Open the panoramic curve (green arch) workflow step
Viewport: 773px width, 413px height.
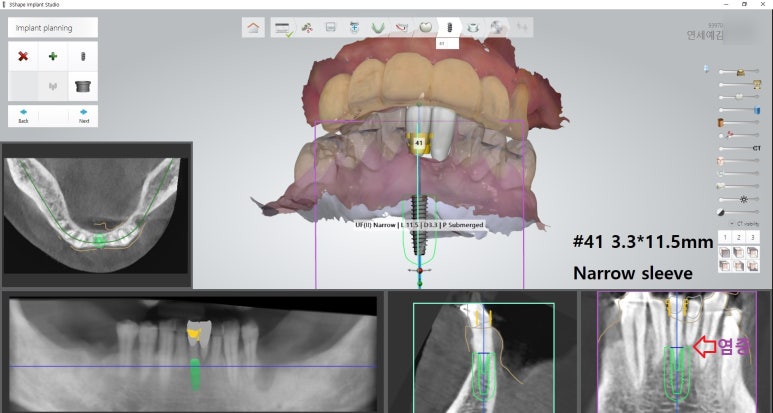pyautogui.click(x=379, y=28)
